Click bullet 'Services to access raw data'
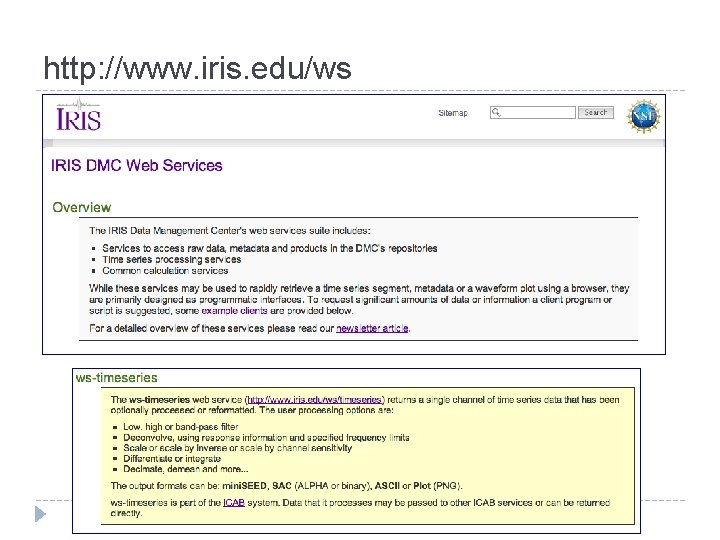Viewport: 720px width, 540px height. click(x=270, y=248)
